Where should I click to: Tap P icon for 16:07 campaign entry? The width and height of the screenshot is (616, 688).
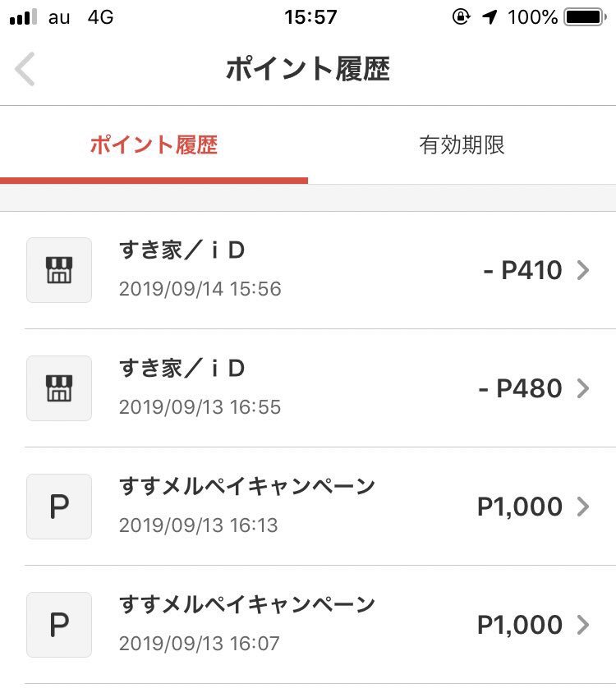pos(59,625)
